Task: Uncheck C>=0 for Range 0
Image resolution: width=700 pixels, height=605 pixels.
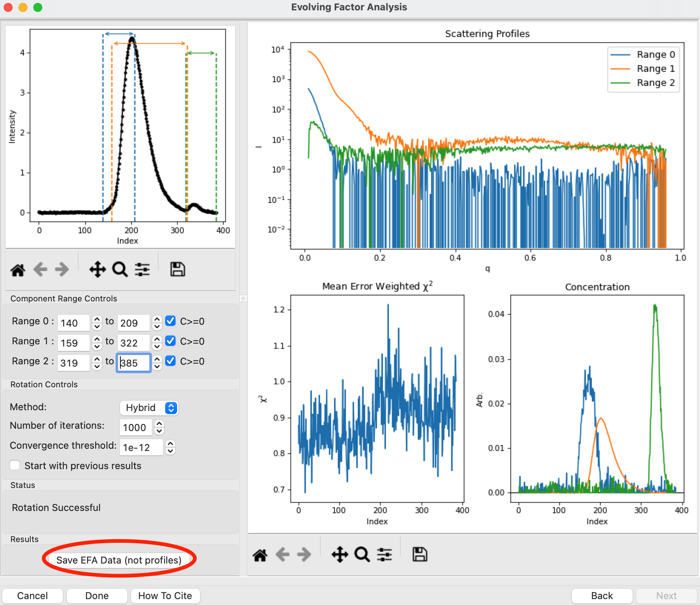Action: tap(170, 321)
